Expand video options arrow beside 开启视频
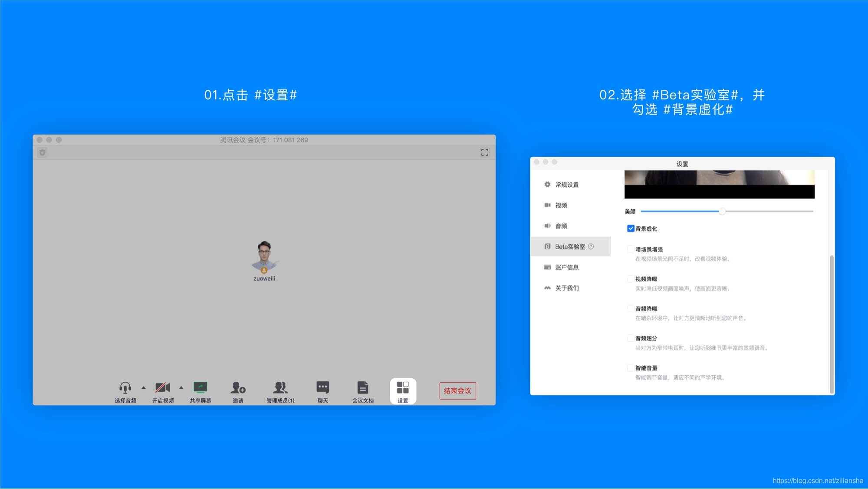Viewport: 868px width, 489px height. (181, 387)
